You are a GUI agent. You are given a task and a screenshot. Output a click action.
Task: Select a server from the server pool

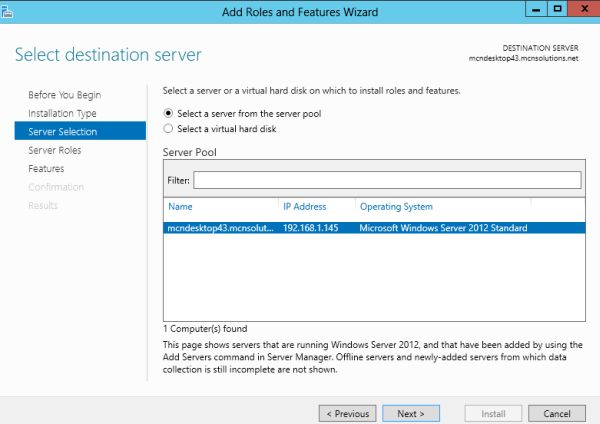(x=168, y=113)
